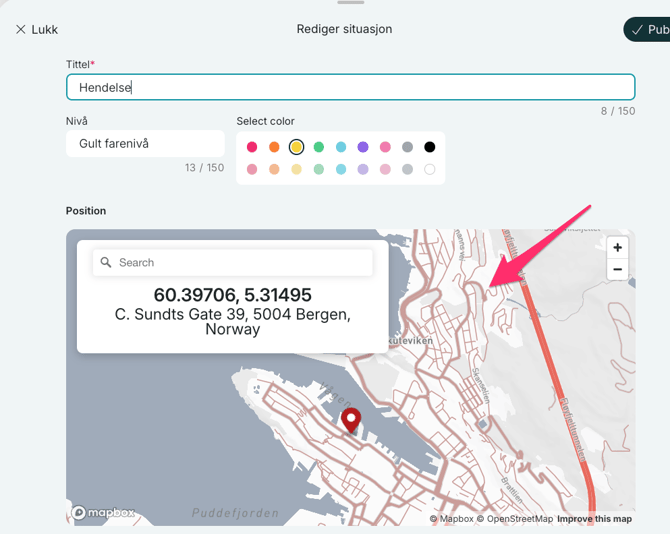
Task: Click the Publish button with checkmark
Action: click(x=648, y=29)
